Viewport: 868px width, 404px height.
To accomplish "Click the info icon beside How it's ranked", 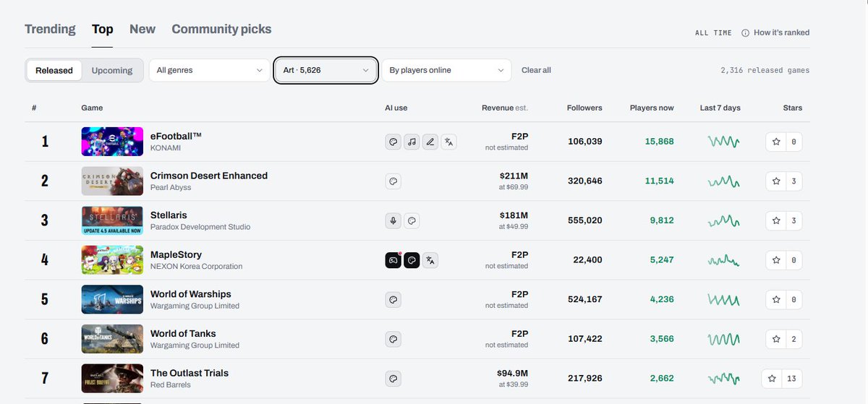I will pos(745,33).
